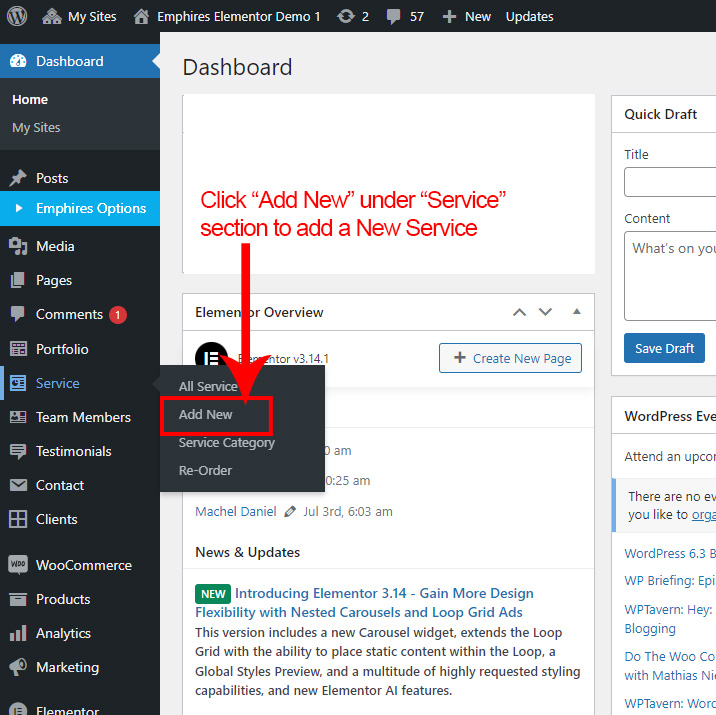The height and width of the screenshot is (715, 716).
Task: Click the Create New Page button
Action: [x=510, y=358]
